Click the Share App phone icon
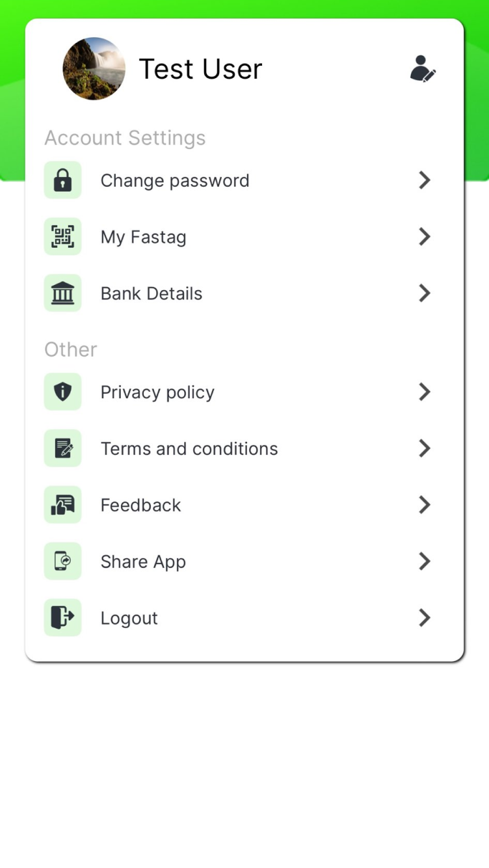The image size is (489, 868). (x=62, y=562)
